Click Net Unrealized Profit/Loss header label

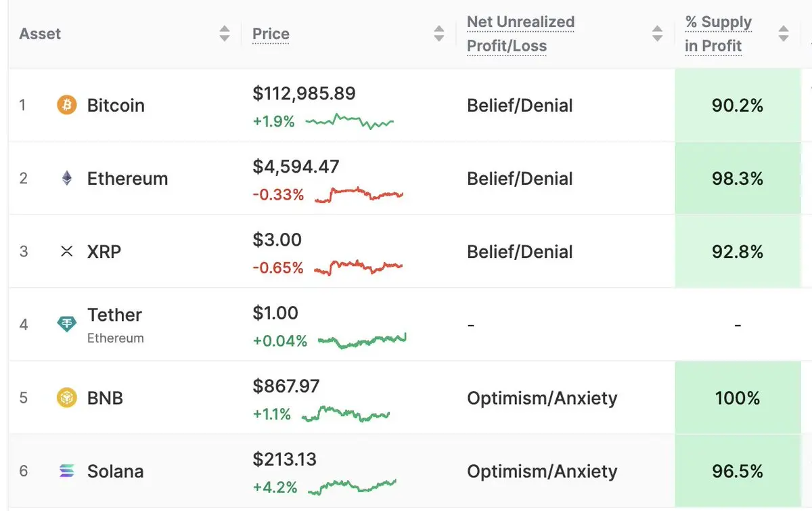coord(520,34)
